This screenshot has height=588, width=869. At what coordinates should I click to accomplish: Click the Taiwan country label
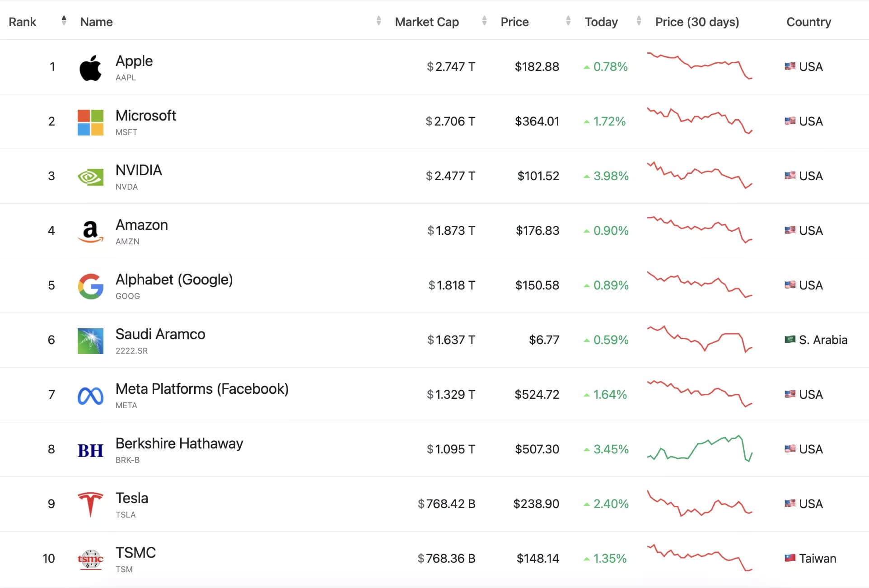pyautogui.click(x=818, y=559)
